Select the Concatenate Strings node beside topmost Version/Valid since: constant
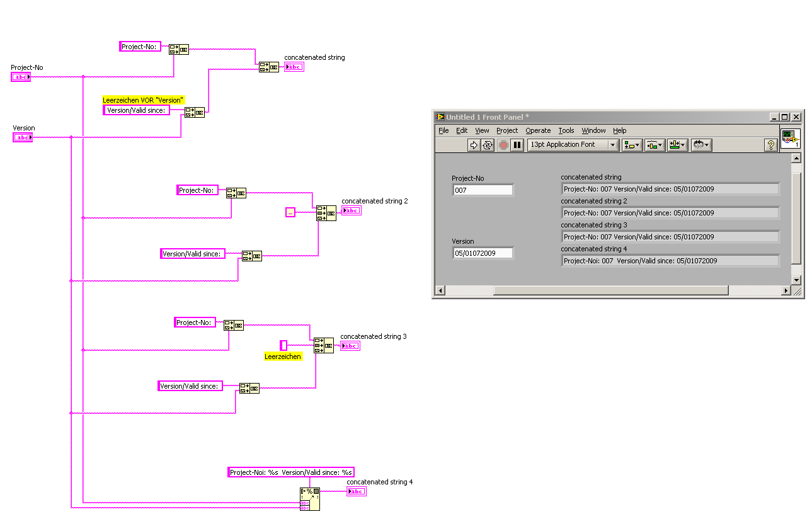 pyautogui.click(x=195, y=112)
